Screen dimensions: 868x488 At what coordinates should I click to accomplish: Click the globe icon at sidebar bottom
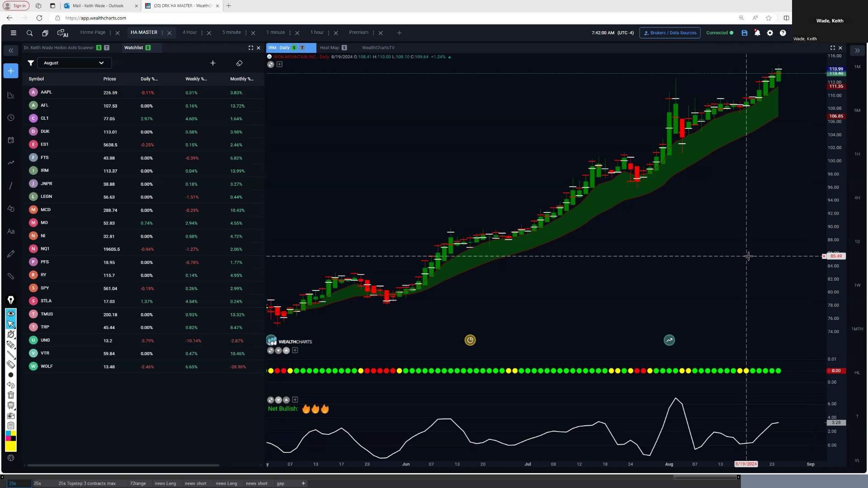[x=11, y=458]
